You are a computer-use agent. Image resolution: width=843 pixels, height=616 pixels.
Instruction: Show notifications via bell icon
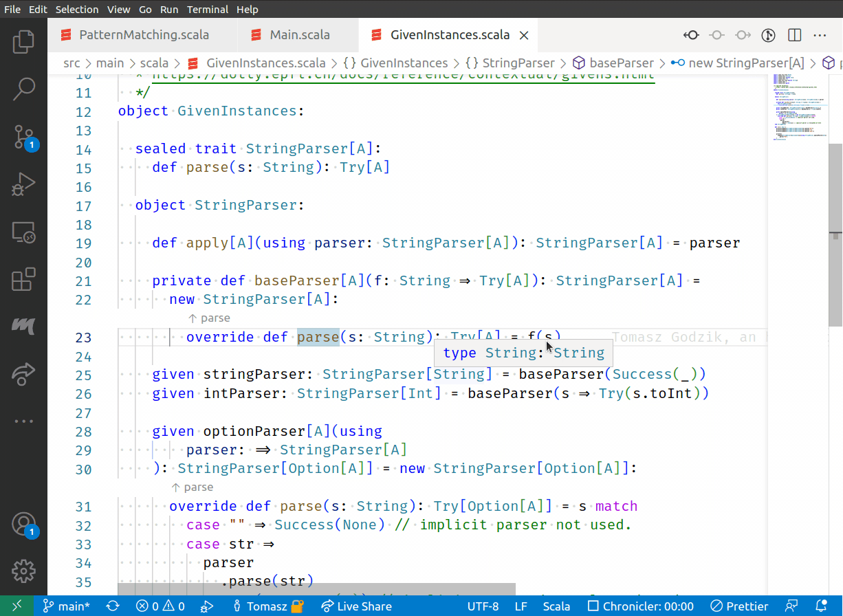(x=821, y=606)
